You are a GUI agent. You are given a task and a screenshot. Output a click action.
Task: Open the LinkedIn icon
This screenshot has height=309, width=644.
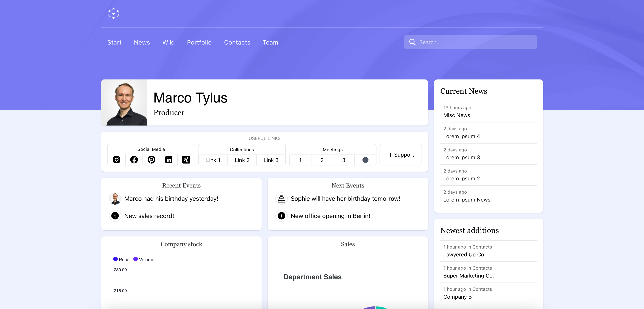[169, 160]
